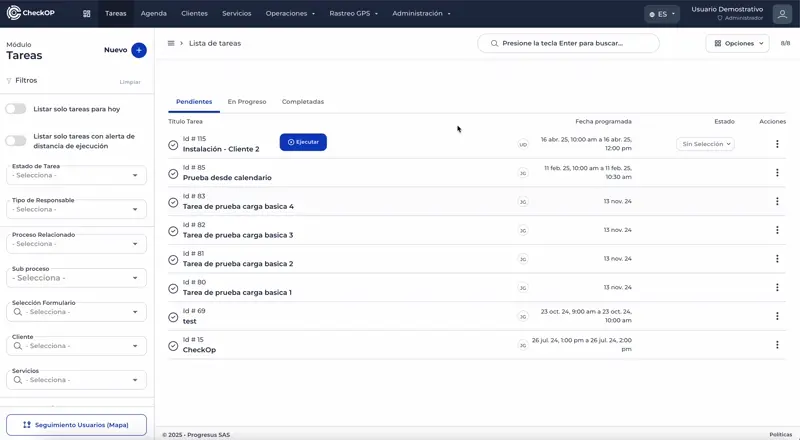Image resolution: width=800 pixels, height=440 pixels.
Task: Click the task search field
Action: coord(568,43)
